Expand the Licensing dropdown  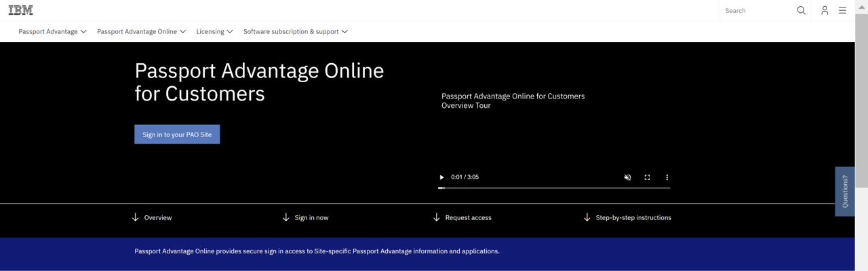(x=214, y=31)
